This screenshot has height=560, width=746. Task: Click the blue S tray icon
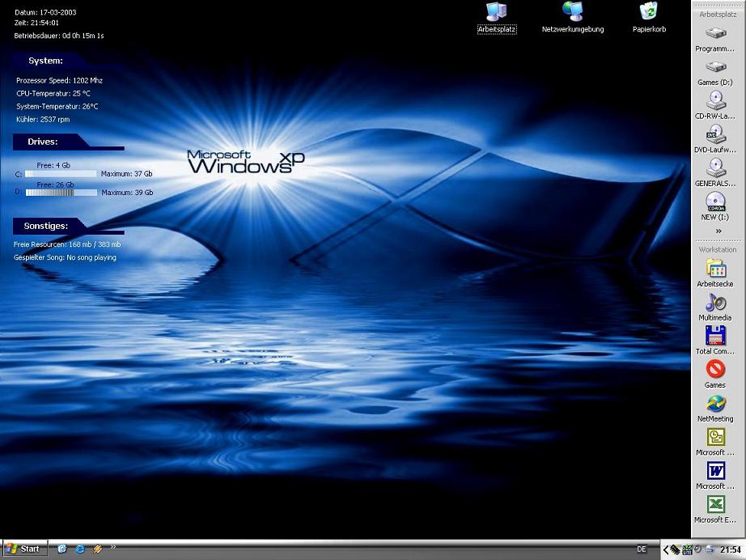click(x=710, y=549)
